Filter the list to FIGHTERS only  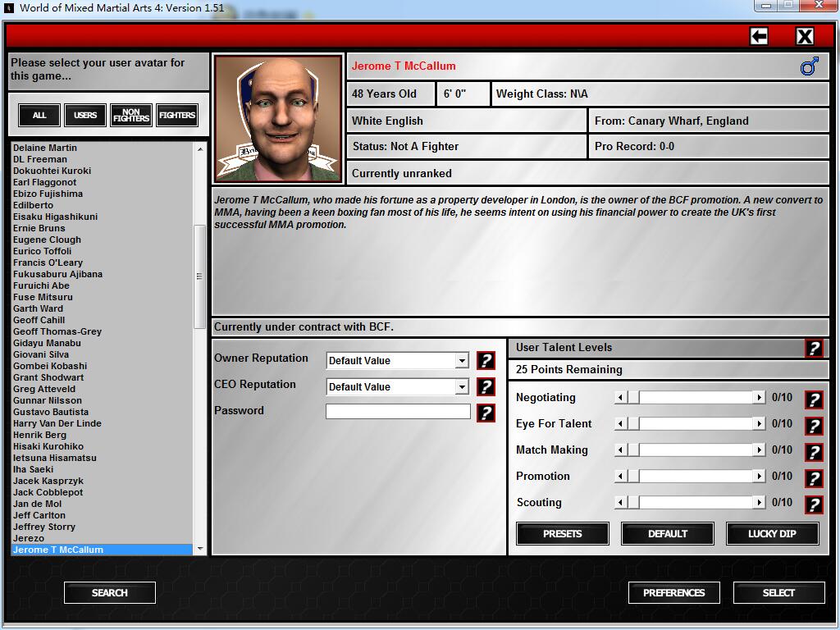pos(177,116)
